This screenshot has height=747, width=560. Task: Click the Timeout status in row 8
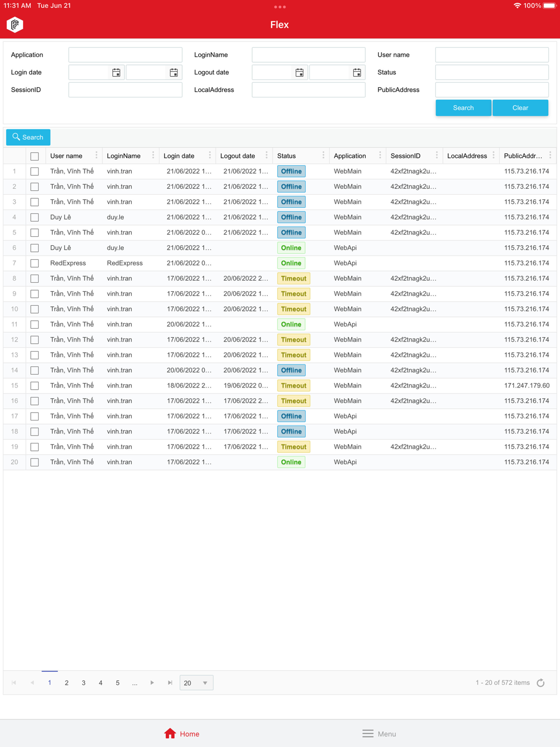(293, 278)
